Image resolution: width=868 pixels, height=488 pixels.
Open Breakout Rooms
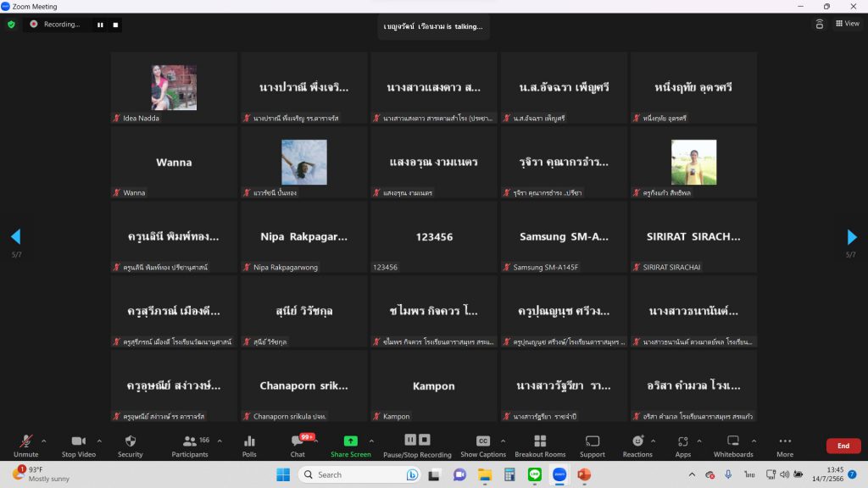click(x=540, y=446)
